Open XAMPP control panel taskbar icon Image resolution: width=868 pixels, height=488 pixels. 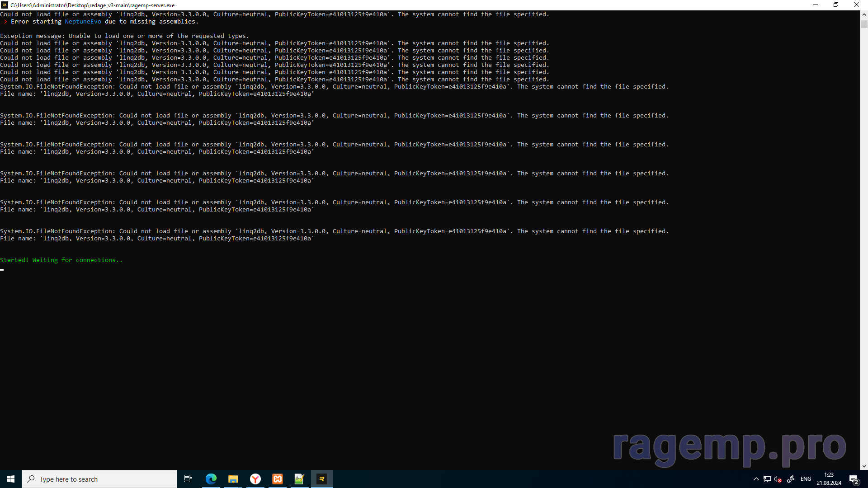point(278,479)
